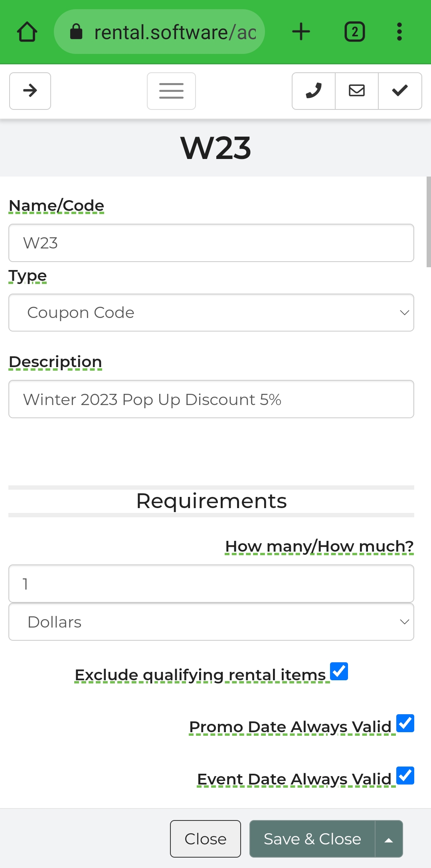Show open tabs switcher
The height and width of the screenshot is (868, 431).
click(354, 32)
